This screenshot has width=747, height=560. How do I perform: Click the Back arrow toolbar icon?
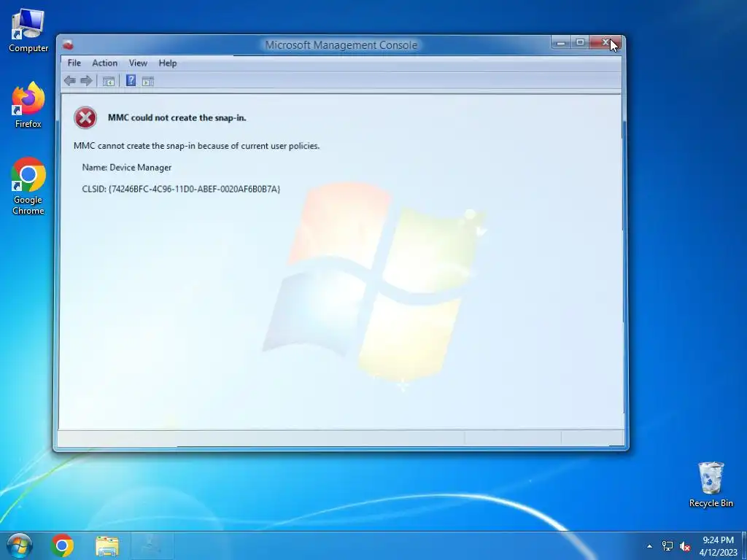(x=69, y=81)
